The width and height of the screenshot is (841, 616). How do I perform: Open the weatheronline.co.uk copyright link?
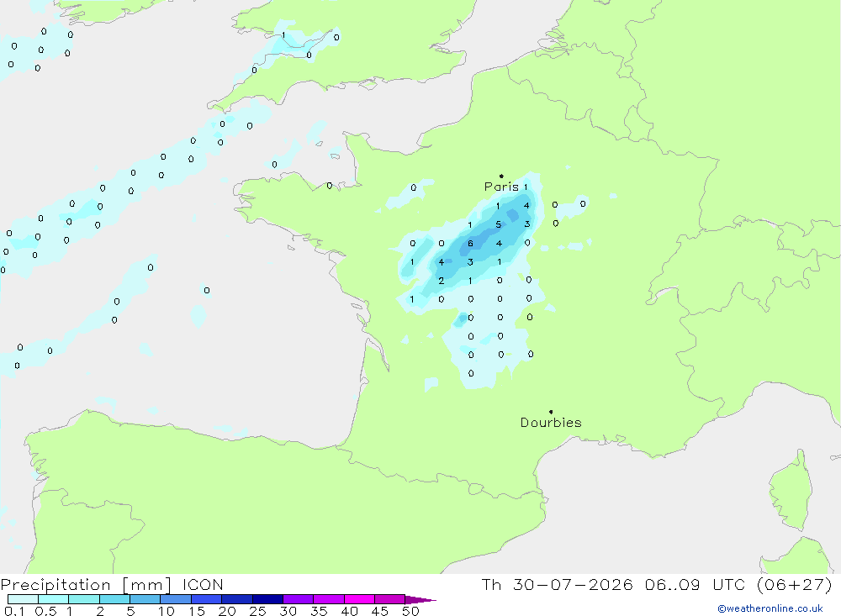pyautogui.click(x=770, y=608)
